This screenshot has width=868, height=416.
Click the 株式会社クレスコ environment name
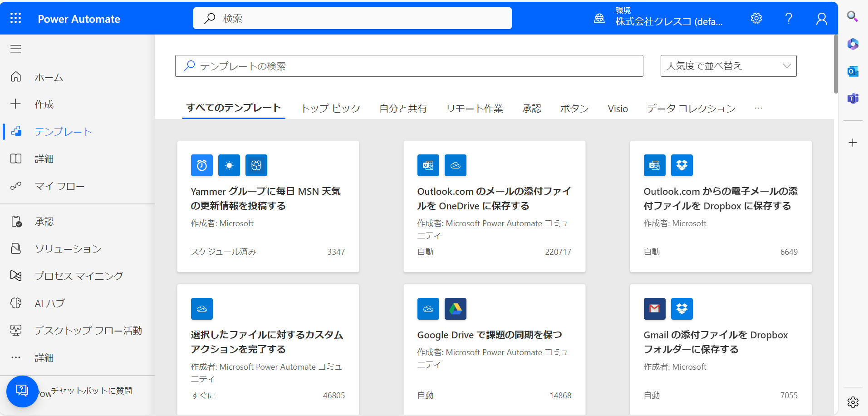point(669,21)
